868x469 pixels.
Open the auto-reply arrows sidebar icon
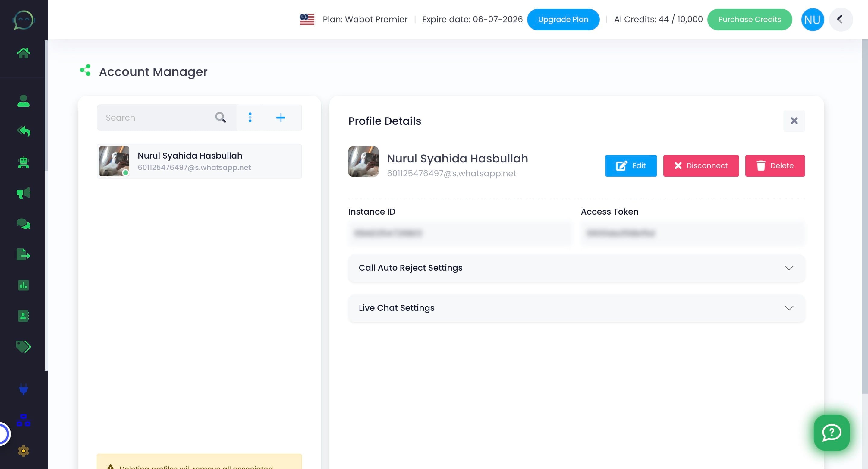pyautogui.click(x=23, y=131)
